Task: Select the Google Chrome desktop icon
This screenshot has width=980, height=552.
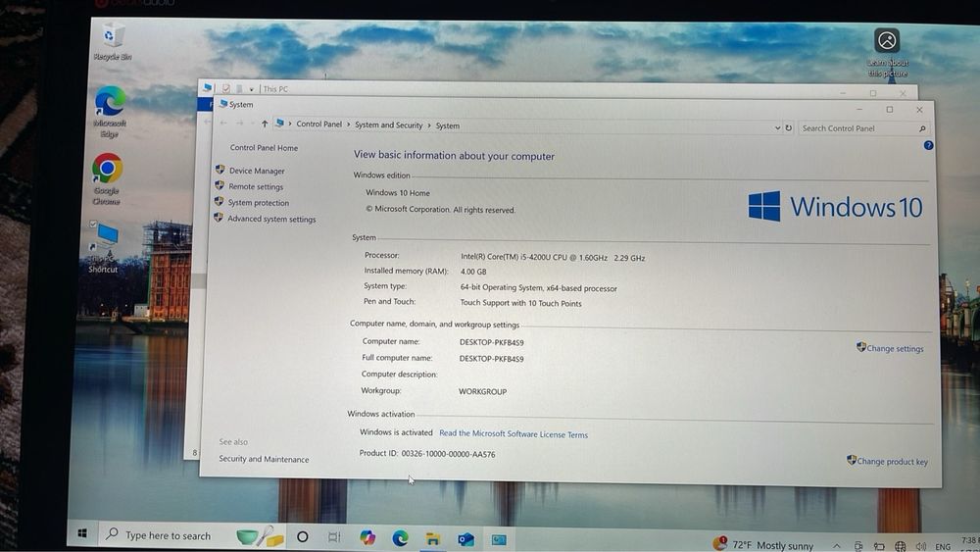Action: (107, 179)
